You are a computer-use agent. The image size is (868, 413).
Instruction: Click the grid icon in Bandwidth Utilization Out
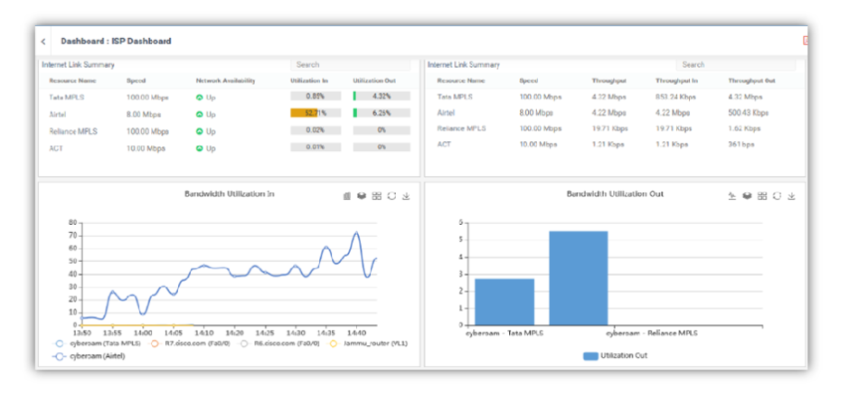762,196
